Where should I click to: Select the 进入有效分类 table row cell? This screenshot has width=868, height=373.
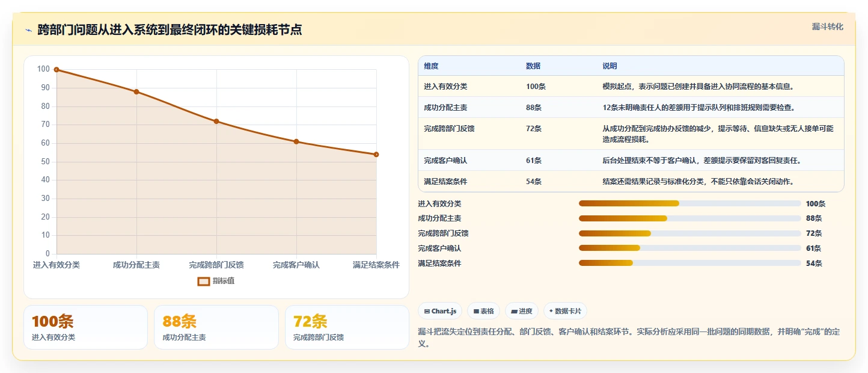445,87
